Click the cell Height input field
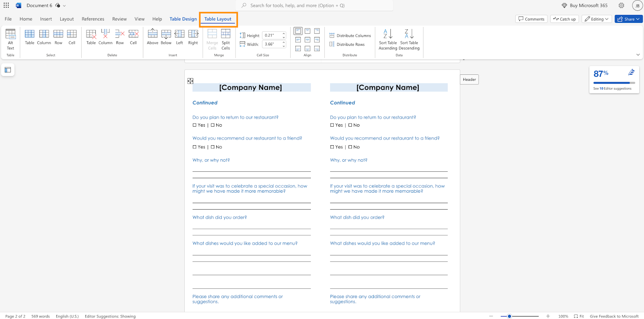The height and width of the screenshot is (319, 644). pyautogui.click(x=272, y=35)
